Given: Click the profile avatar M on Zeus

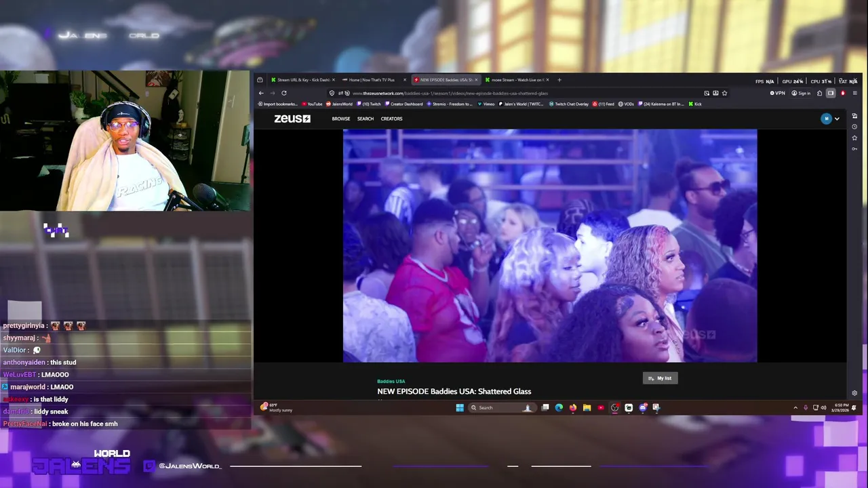Looking at the screenshot, I should click(826, 119).
